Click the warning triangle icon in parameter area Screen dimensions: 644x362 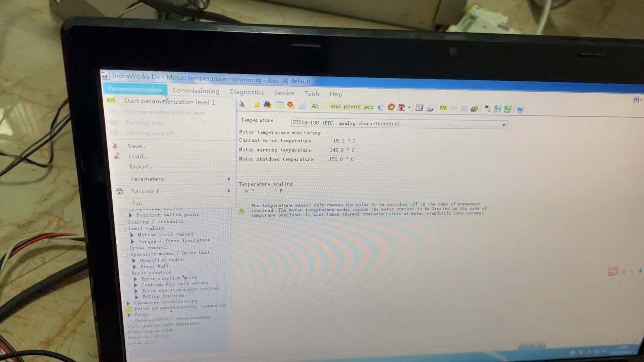[243, 209]
